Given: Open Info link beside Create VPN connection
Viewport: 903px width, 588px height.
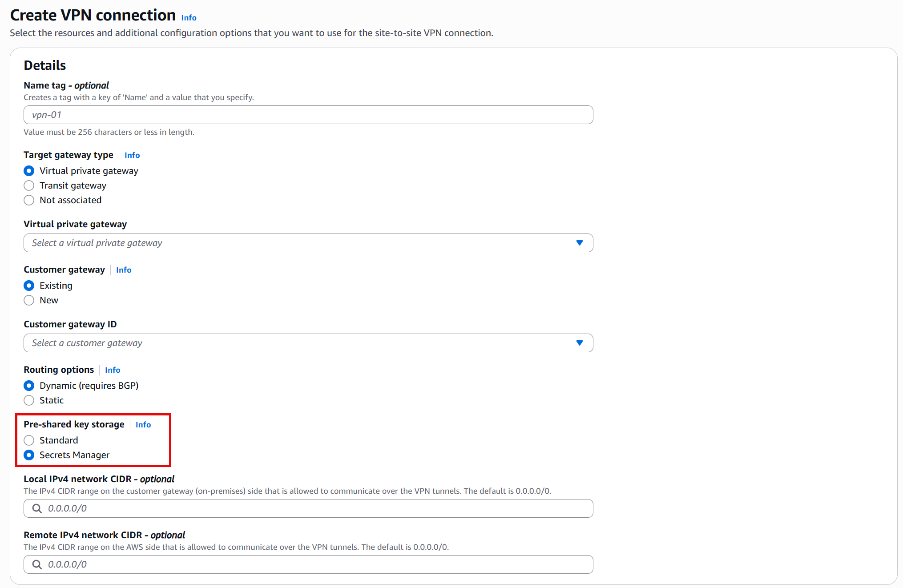Looking at the screenshot, I should 189,18.
